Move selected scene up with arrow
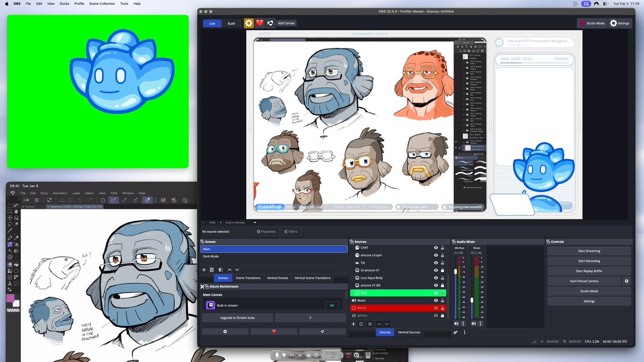This screenshot has width=644, height=362. click(x=230, y=270)
